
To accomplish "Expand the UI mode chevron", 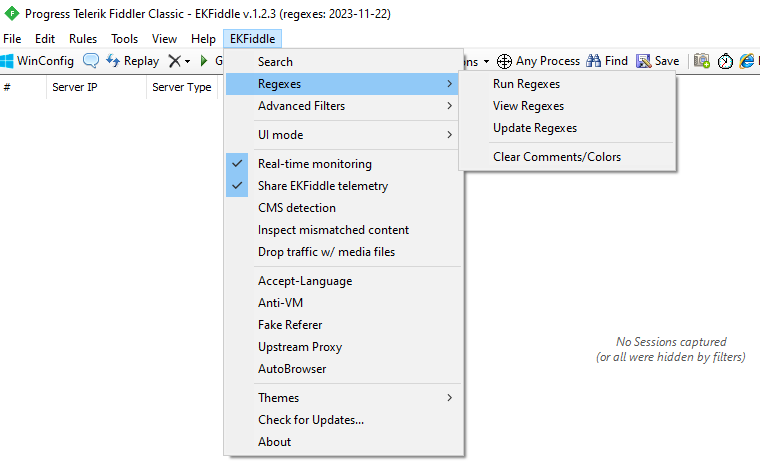I will point(449,135).
